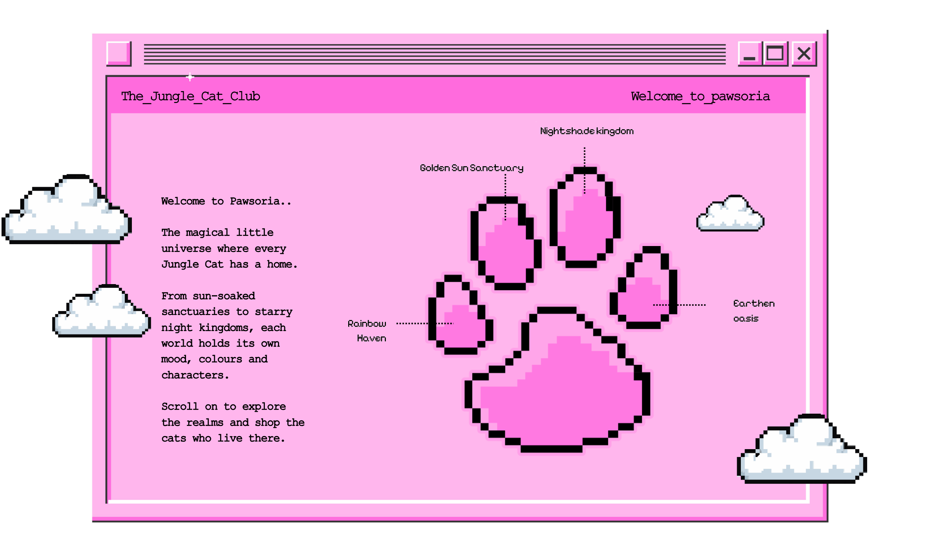Click the small cloud beside the paw
The image size is (934, 560).
[730, 215]
